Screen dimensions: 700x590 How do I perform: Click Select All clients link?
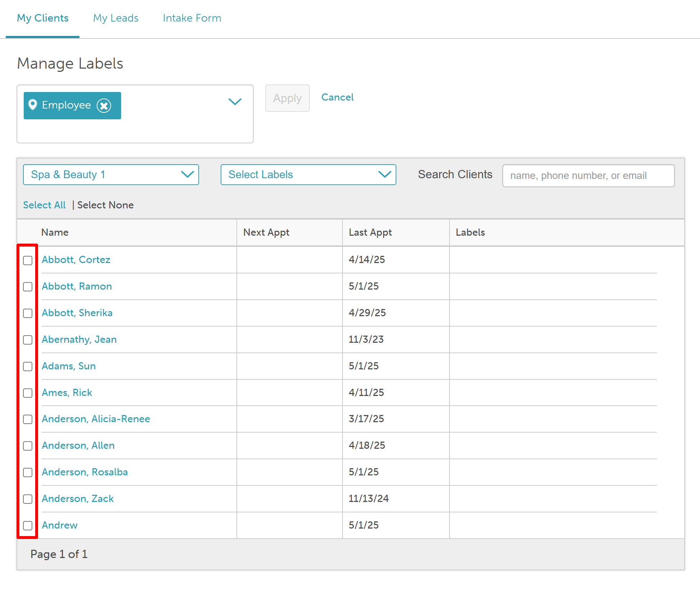click(x=44, y=205)
